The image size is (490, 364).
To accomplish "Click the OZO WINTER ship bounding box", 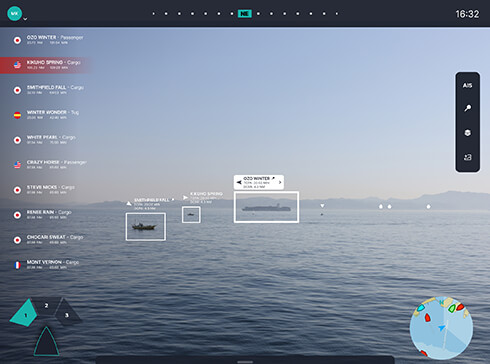I will (x=266, y=207).
